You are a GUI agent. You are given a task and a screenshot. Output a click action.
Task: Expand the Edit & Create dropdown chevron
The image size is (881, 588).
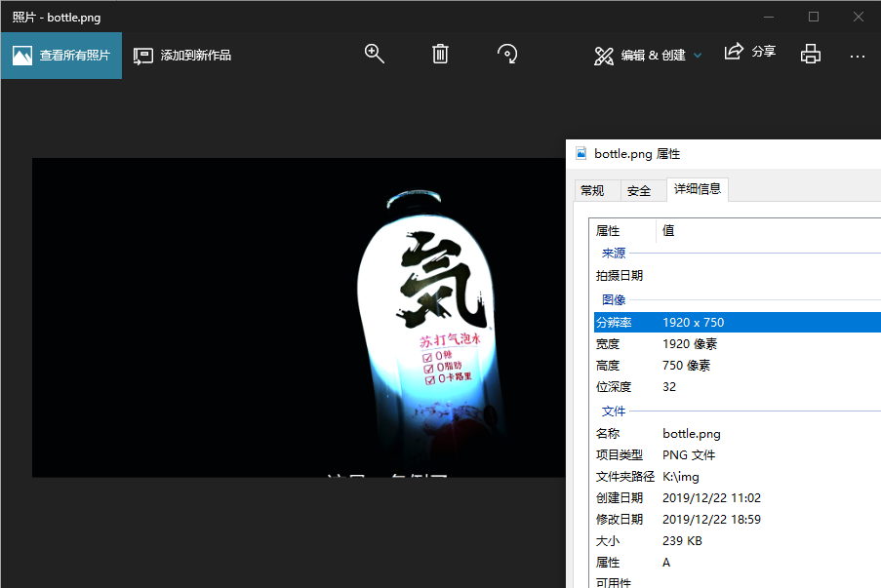pyautogui.click(x=698, y=56)
